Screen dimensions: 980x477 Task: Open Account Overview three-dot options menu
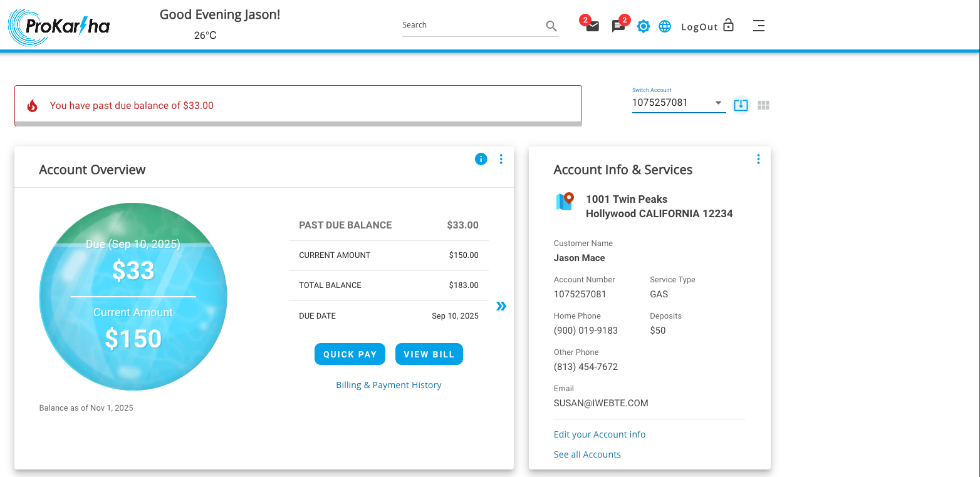point(501,159)
